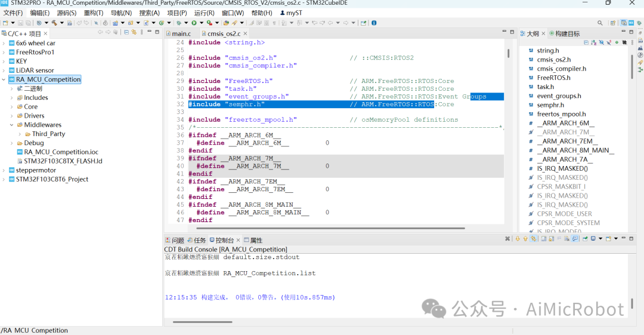Collapse all in the outline panel

(586, 42)
